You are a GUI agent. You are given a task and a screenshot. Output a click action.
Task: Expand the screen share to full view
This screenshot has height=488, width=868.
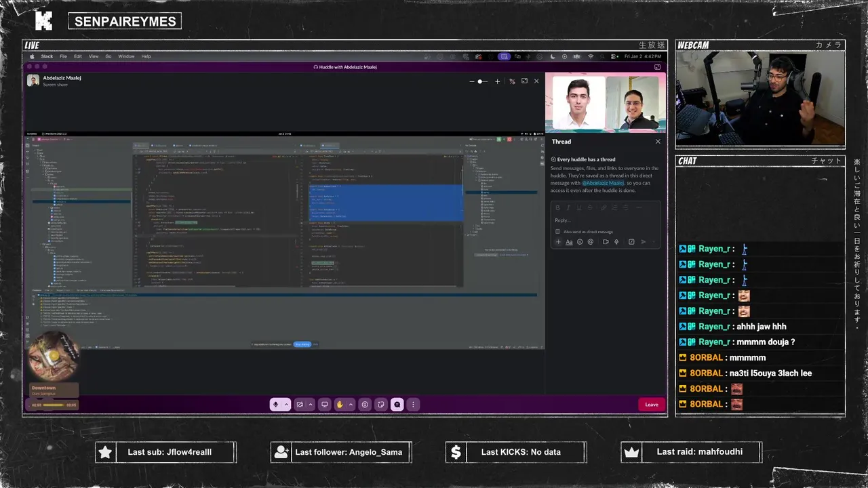(x=524, y=81)
